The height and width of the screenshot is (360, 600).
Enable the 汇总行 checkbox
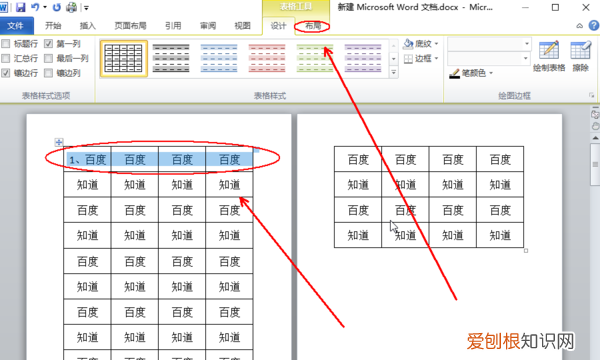coord(6,59)
